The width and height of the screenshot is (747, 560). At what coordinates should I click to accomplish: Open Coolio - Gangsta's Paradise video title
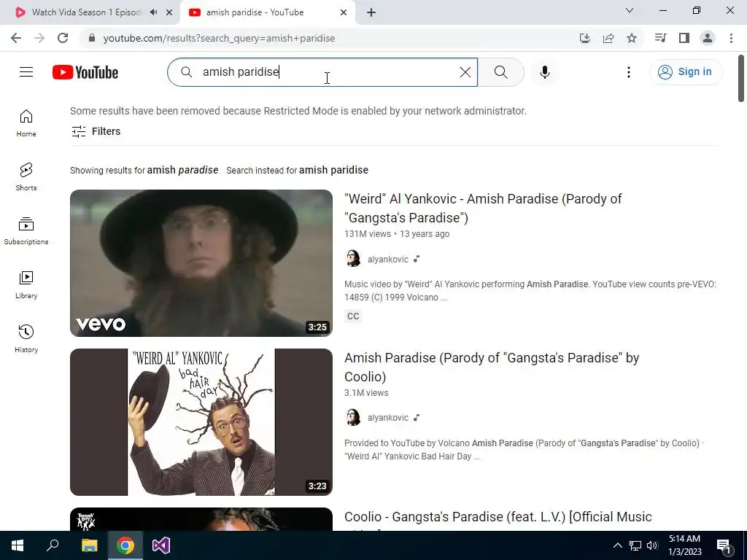coord(498,517)
